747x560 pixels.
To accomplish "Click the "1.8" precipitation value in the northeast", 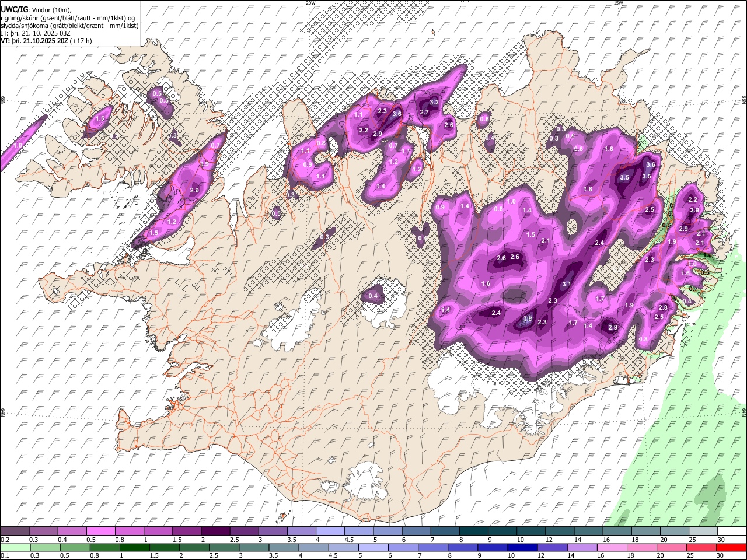I will [x=588, y=189].
